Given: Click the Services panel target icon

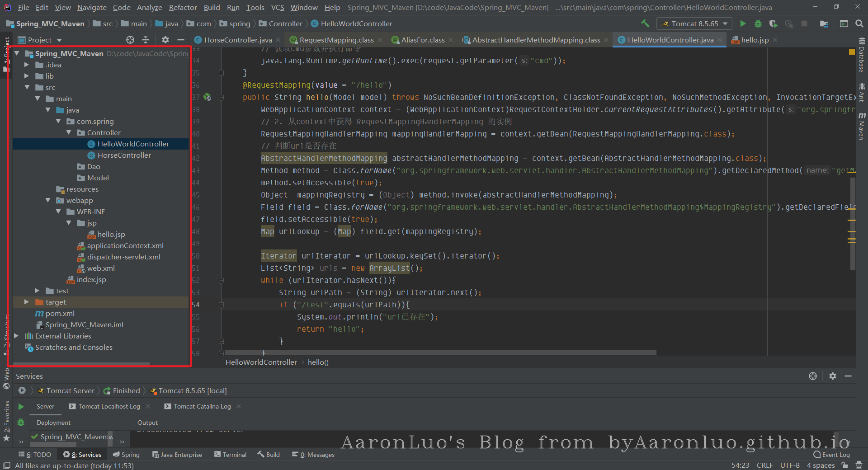Looking at the screenshot, I should (813, 376).
